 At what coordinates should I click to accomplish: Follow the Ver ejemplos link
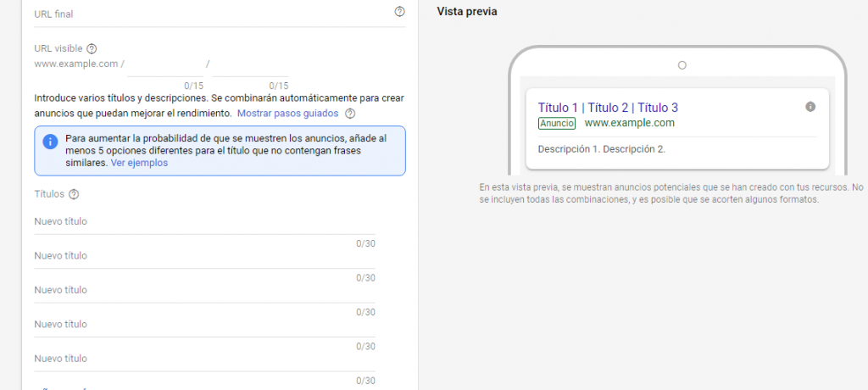(x=139, y=163)
